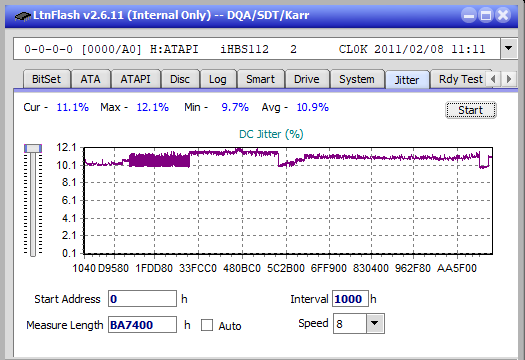
Task: Expand the drive selection dropdown
Action: click(x=509, y=49)
